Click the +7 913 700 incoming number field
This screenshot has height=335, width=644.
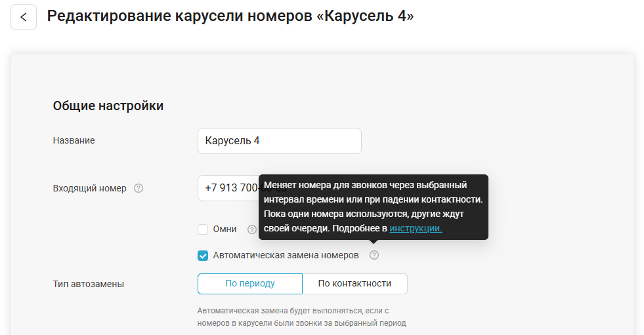[x=228, y=188]
